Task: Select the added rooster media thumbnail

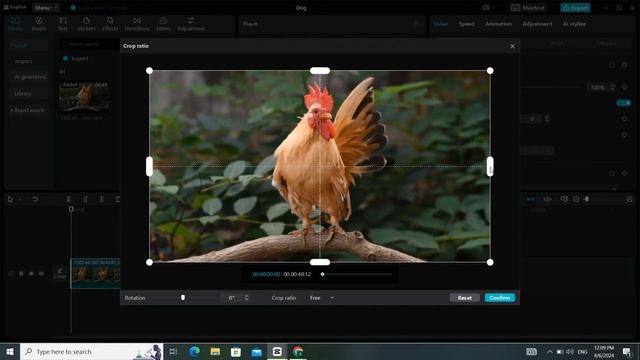Action: (84, 96)
